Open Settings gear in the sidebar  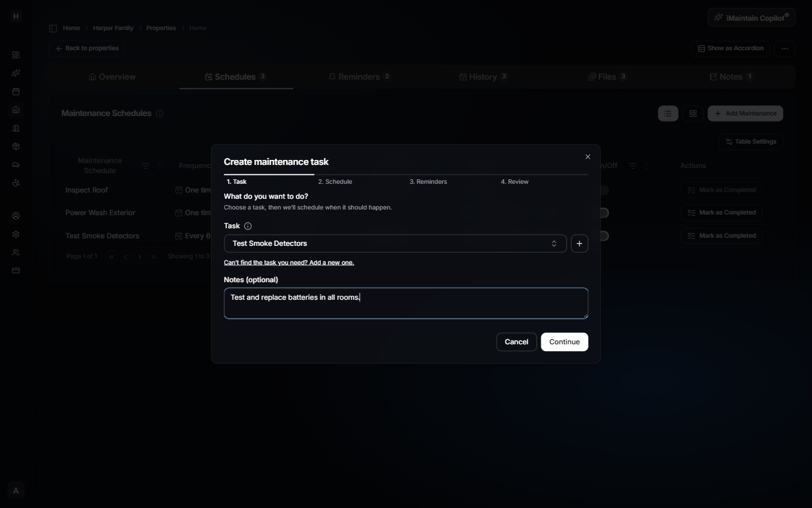click(x=16, y=234)
